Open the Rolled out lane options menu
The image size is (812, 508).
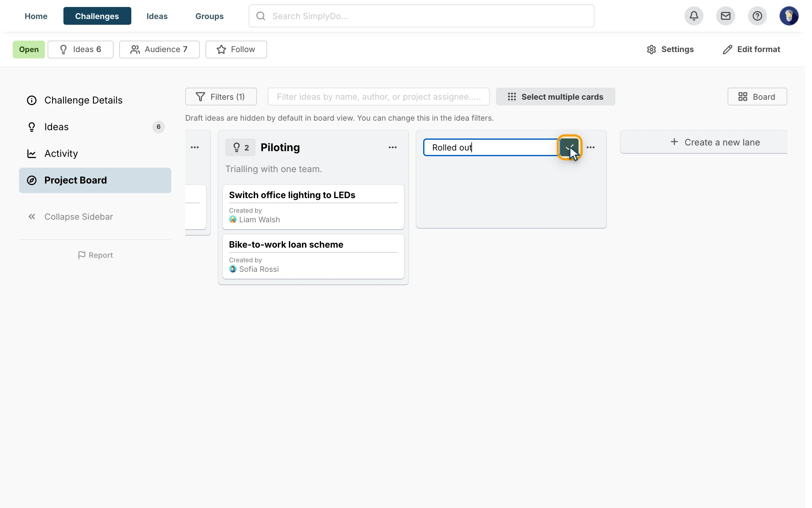(591, 147)
